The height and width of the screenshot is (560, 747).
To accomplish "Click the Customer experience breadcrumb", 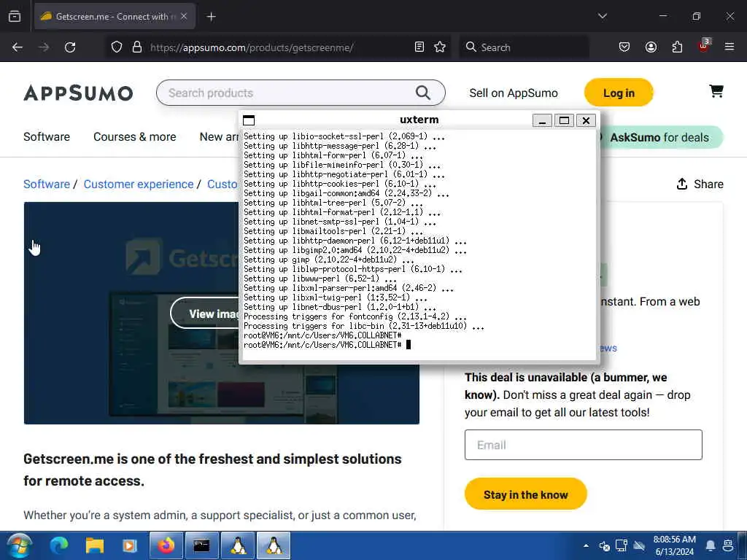I will (x=139, y=184).
